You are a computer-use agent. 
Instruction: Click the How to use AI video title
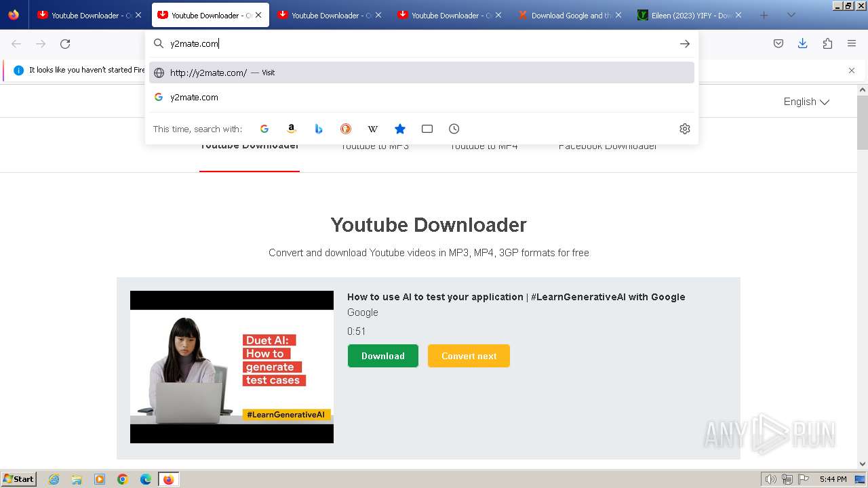pos(516,297)
